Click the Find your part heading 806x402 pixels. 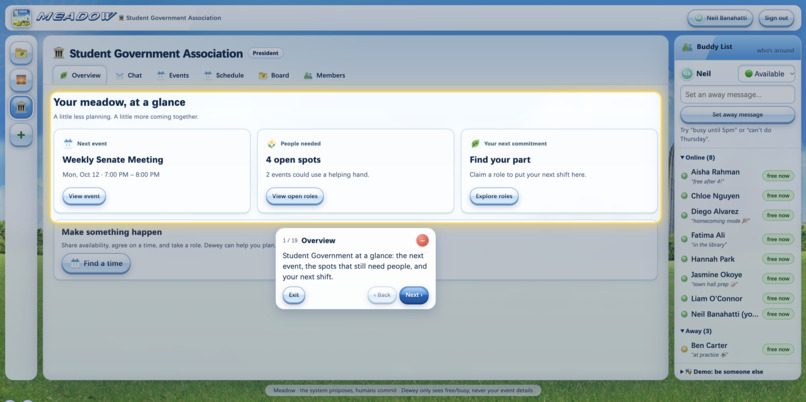click(x=500, y=160)
